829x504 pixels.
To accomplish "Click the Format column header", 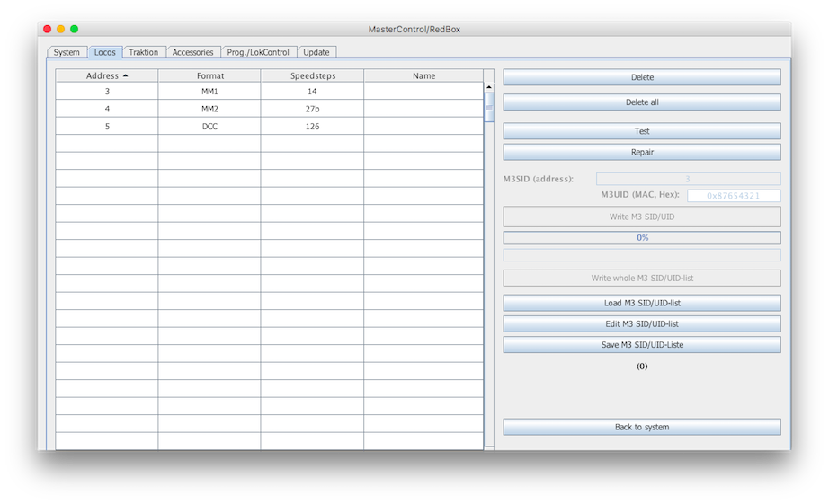I will pyautogui.click(x=209, y=76).
